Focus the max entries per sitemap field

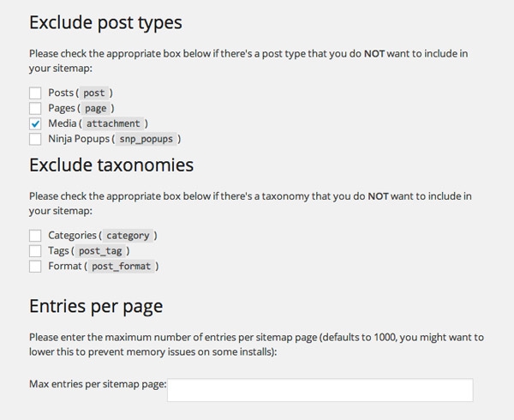coord(320,390)
